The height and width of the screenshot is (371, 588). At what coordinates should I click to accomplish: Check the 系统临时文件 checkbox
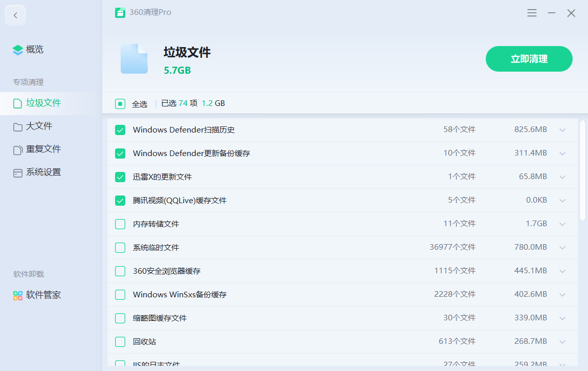[120, 248]
